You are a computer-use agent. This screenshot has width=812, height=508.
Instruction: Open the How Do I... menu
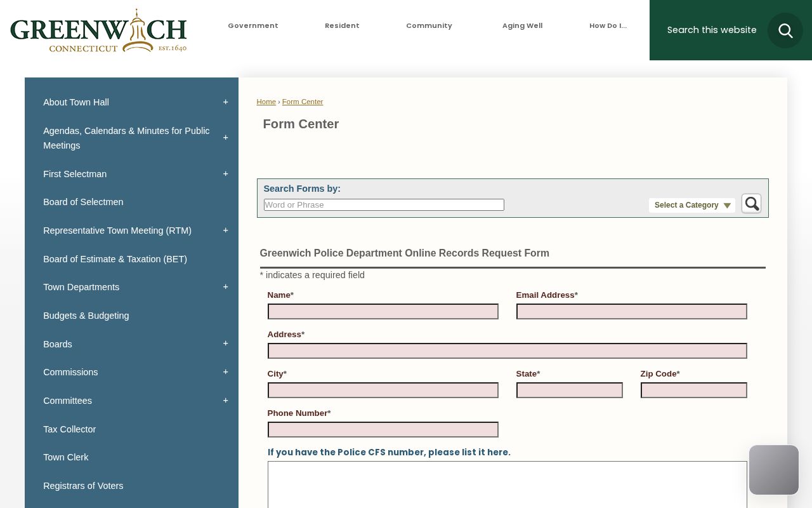coord(608,26)
